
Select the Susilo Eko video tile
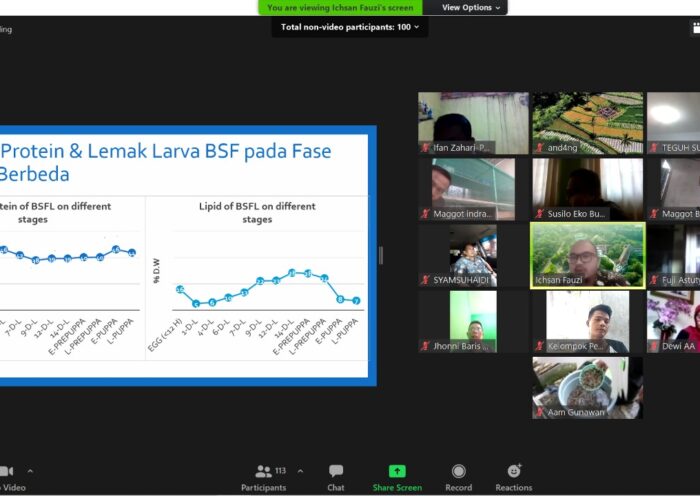click(x=587, y=188)
